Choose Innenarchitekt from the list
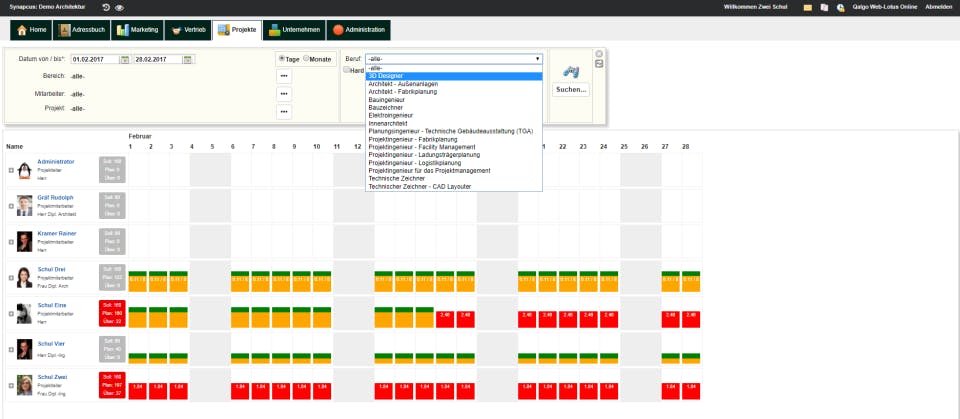Screen dimensions: 960x419 click(454, 123)
